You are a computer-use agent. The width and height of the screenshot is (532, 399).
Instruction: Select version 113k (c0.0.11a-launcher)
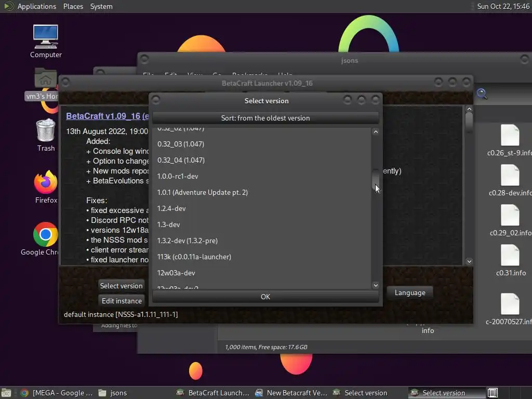(262, 257)
